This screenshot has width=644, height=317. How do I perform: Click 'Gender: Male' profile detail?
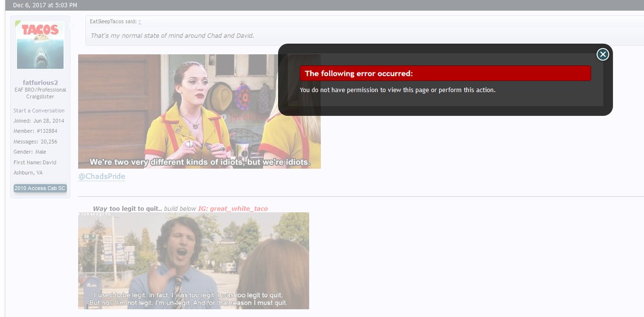(x=30, y=152)
